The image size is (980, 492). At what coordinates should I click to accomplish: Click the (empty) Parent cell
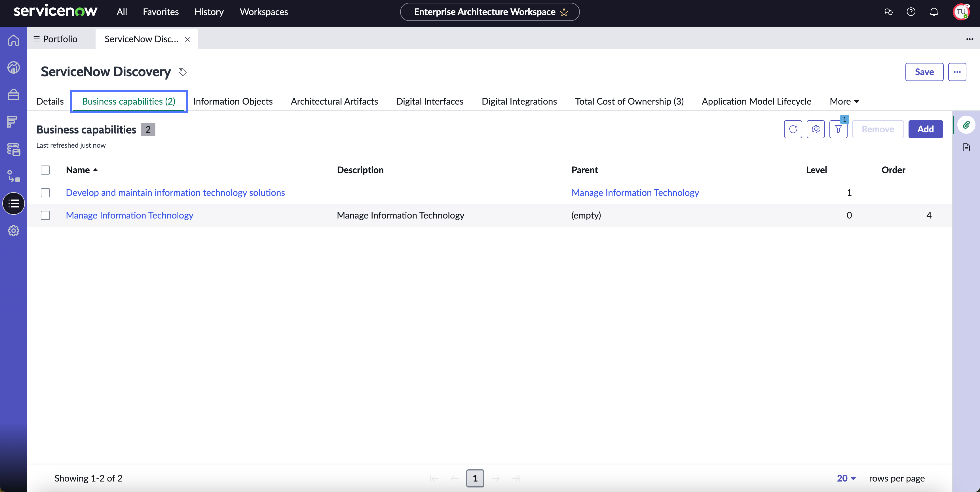click(586, 216)
